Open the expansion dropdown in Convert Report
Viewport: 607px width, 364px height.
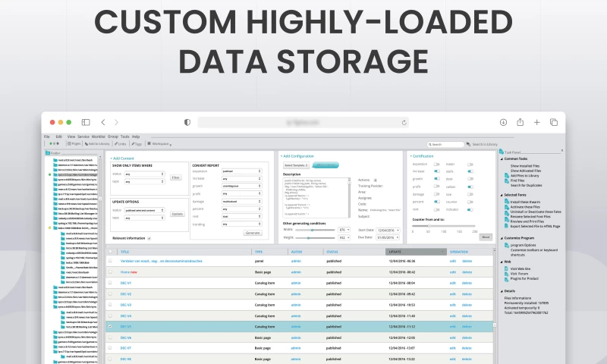(241, 171)
